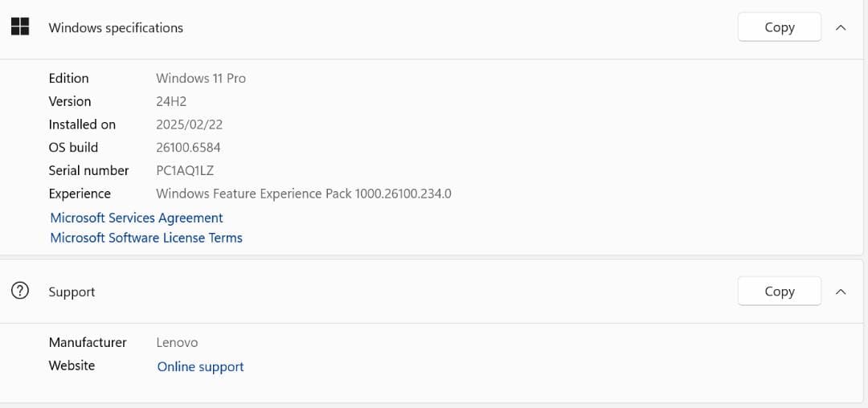Click the Windows Feature Experience Pack text
Screen dimensions: 868x408
click(303, 194)
